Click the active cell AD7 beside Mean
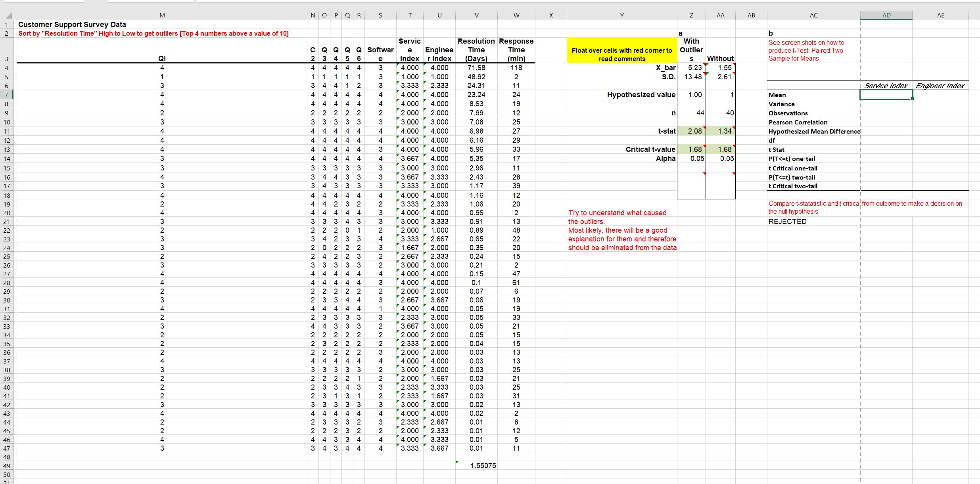 (886, 95)
